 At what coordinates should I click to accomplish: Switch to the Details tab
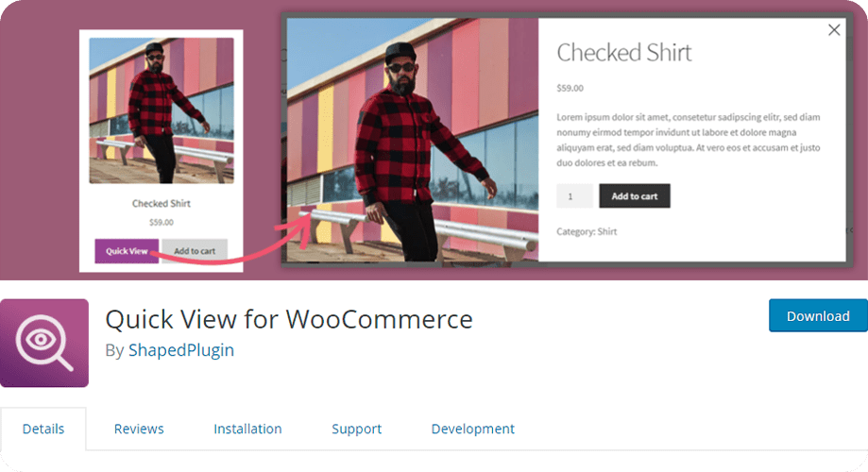pos(43,429)
